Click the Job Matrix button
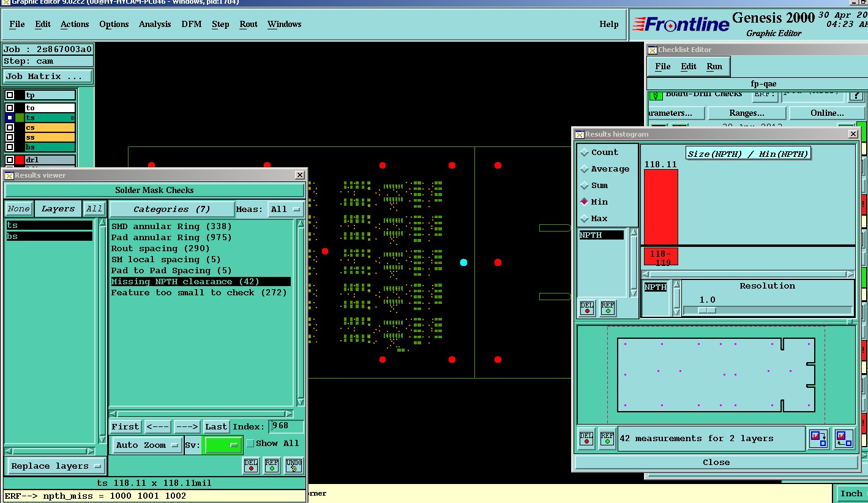Screen dimensions: 868x503 click(x=48, y=77)
